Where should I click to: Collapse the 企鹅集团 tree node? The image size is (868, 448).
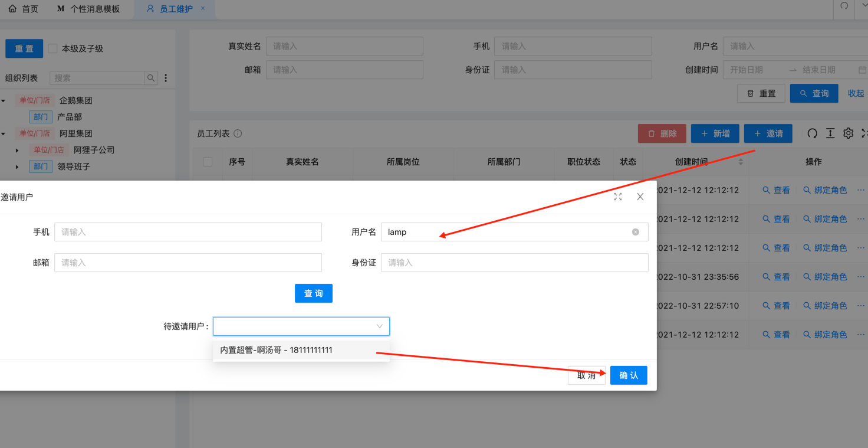pyautogui.click(x=4, y=101)
